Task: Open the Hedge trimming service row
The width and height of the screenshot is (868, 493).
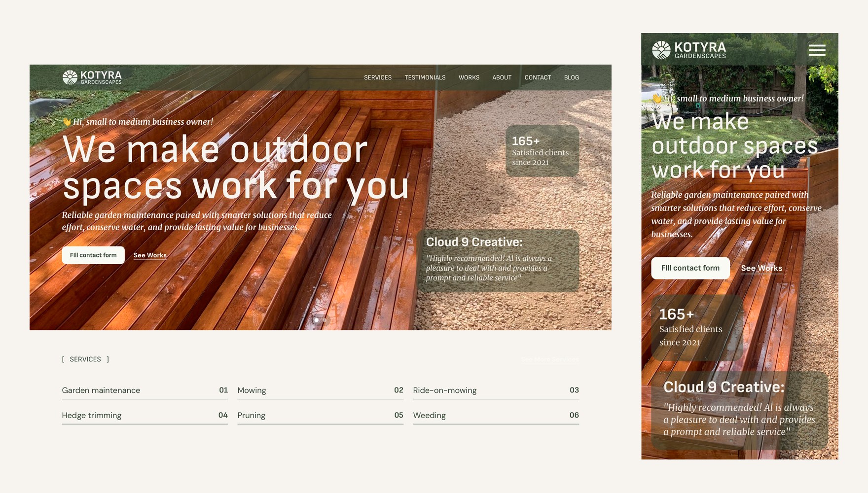Action: point(145,415)
